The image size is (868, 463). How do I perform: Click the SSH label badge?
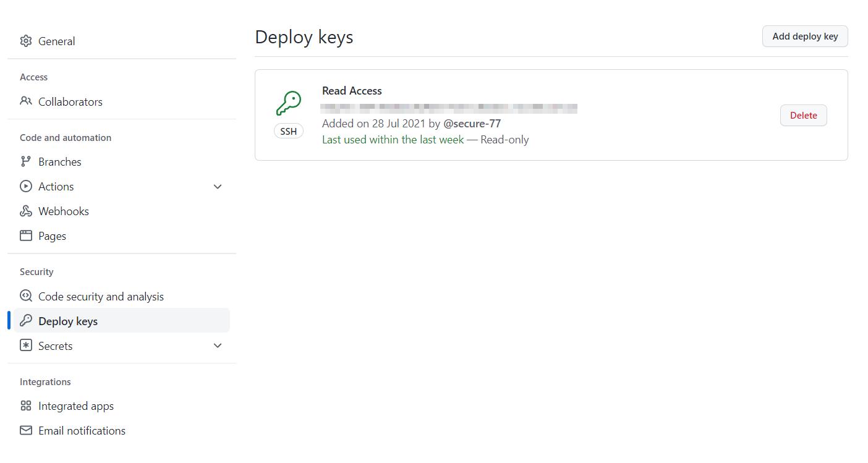pyautogui.click(x=289, y=132)
